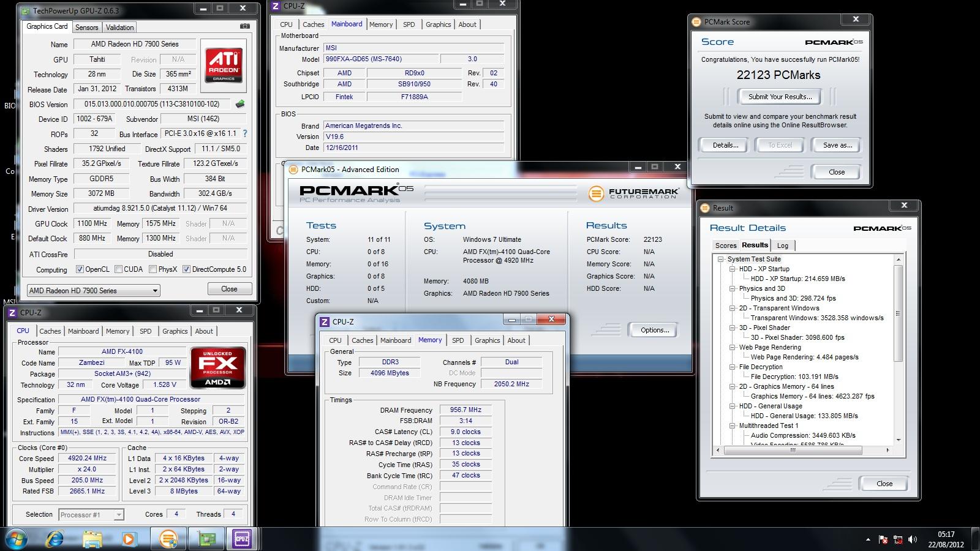980x551 pixels.
Task: Click the bottom-left CPU-Z window title icon
Action: (12, 312)
